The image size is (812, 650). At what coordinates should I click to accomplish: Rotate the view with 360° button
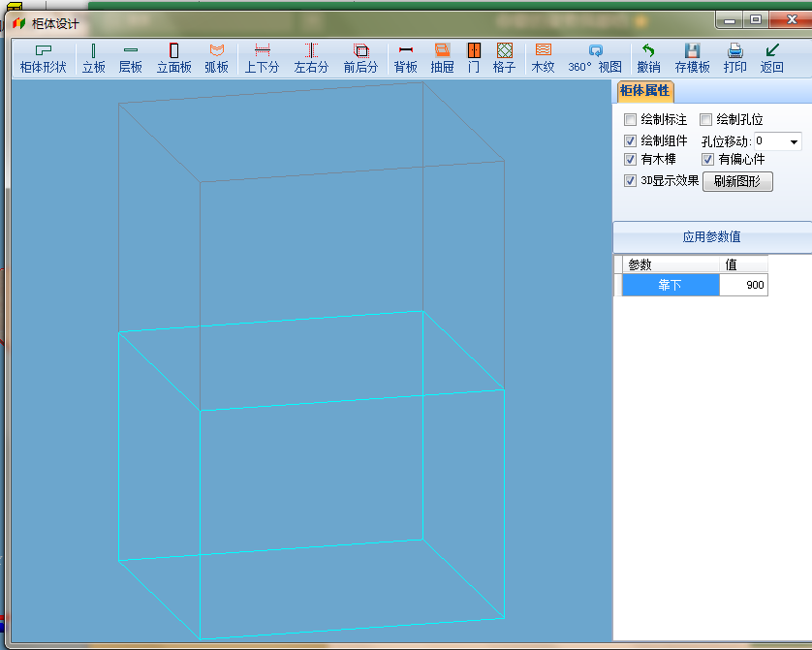coord(595,58)
